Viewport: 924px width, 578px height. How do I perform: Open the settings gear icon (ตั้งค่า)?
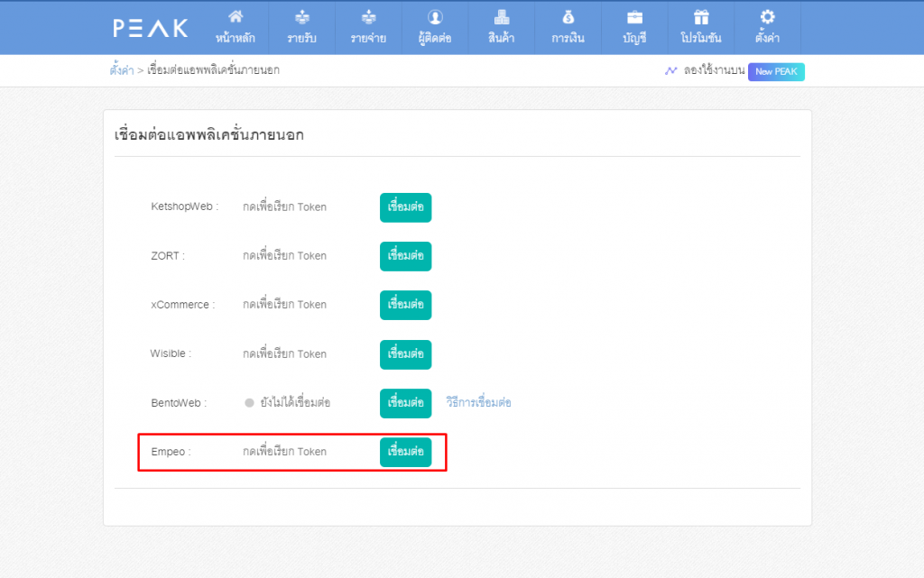coord(767,17)
